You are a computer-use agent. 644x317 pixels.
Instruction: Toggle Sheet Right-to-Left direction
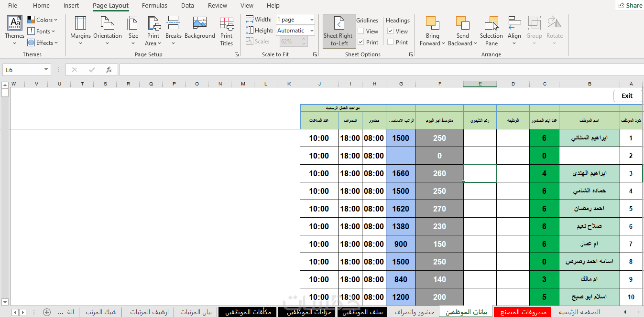[339, 32]
